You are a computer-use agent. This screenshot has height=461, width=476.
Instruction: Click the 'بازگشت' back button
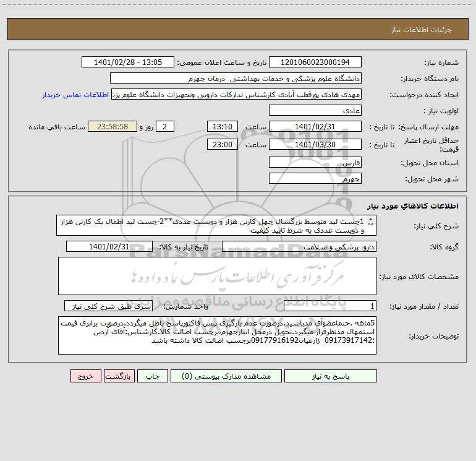click(x=119, y=376)
